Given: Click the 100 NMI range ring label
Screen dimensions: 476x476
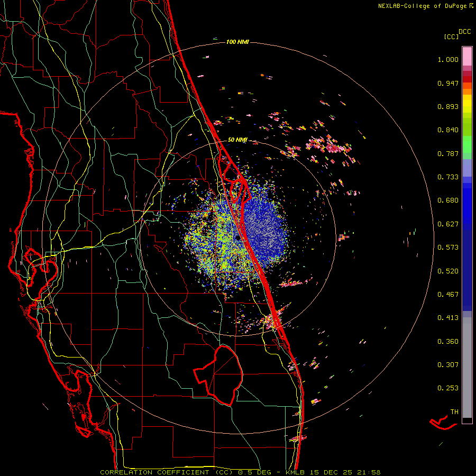Looking at the screenshot, I should [x=237, y=42].
